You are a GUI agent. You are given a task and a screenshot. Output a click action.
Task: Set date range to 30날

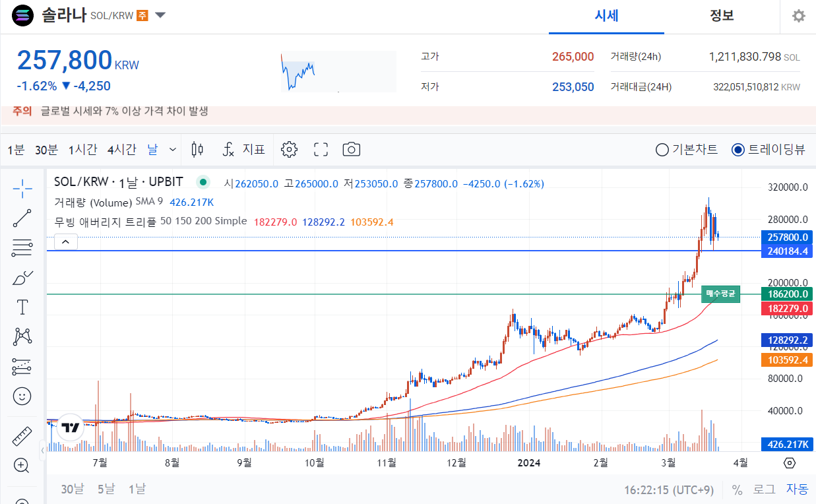click(73, 489)
